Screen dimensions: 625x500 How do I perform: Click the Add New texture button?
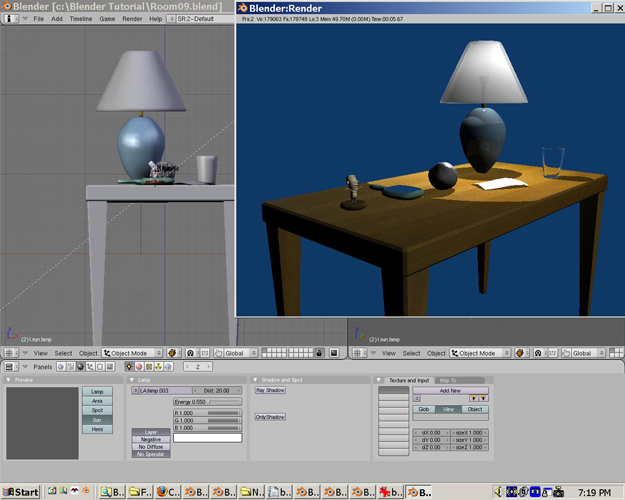coord(449,391)
